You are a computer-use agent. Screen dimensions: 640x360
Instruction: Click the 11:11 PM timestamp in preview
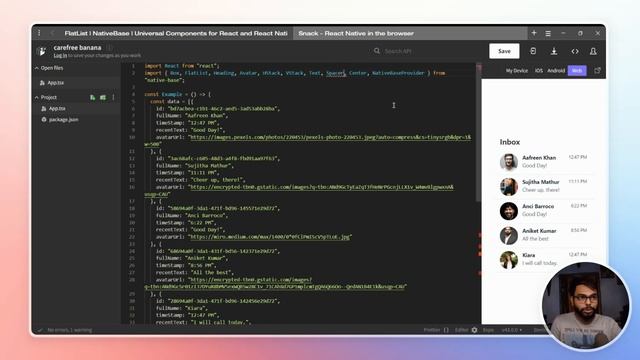(x=578, y=181)
